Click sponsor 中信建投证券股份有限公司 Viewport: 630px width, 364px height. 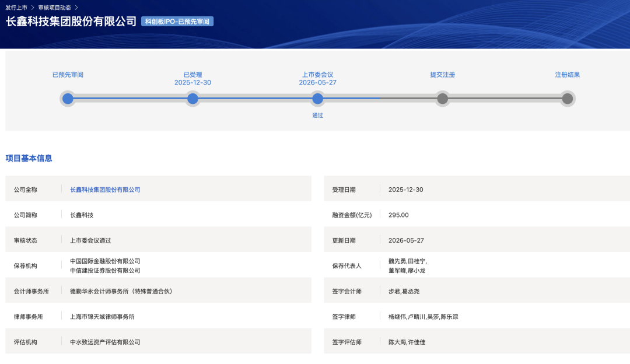point(105,271)
